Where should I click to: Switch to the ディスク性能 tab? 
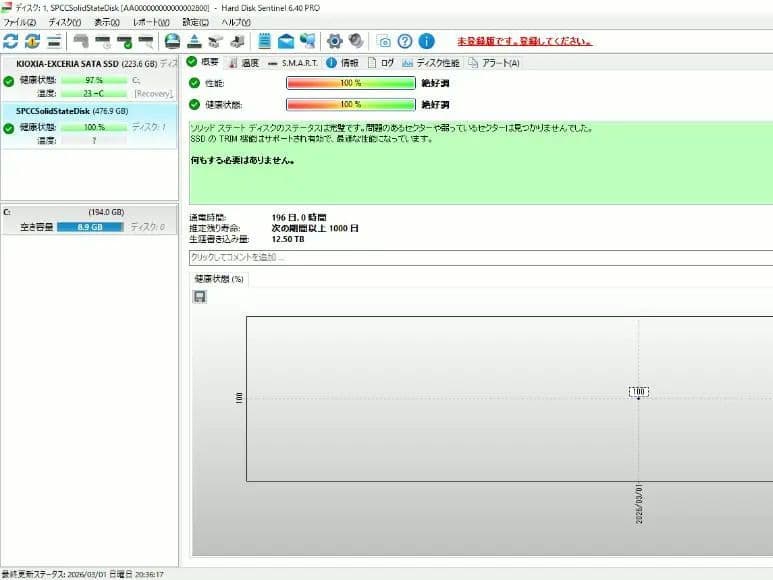(431, 63)
